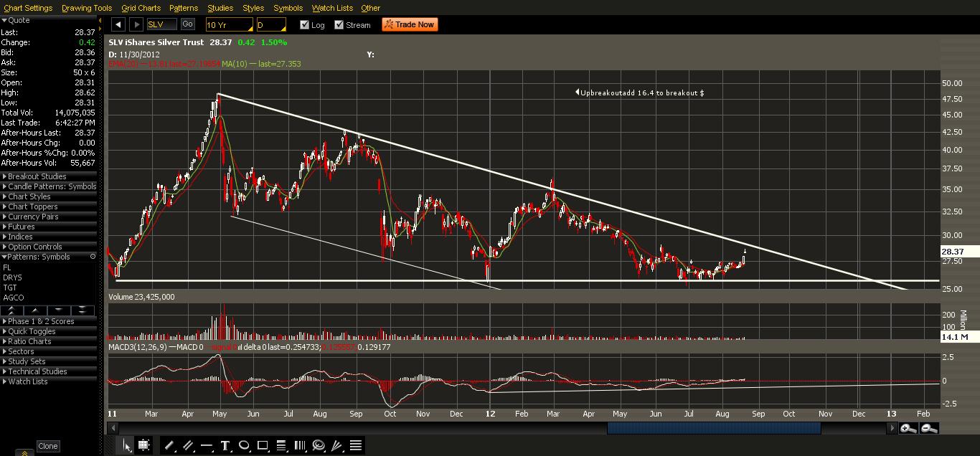Open the 10 Yr time range dropdown
The image size is (980, 456).
click(x=229, y=24)
